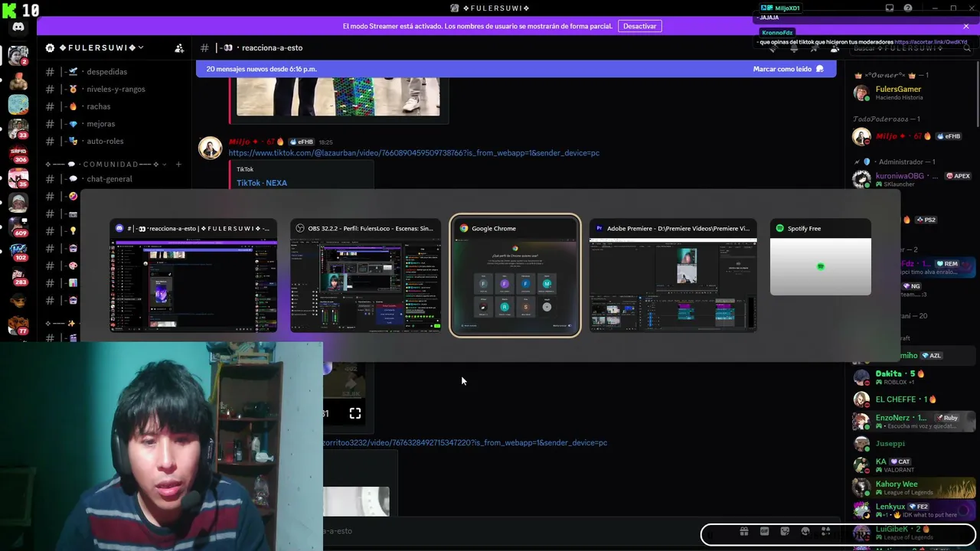
Task: Click the Desactivar streamer mode button
Action: tap(639, 26)
